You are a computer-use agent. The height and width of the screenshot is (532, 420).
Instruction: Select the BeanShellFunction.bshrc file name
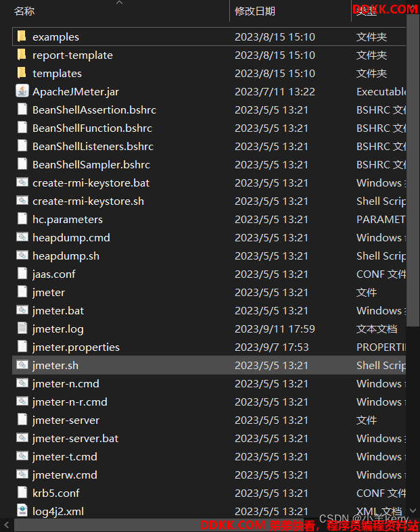pyautogui.click(x=93, y=128)
